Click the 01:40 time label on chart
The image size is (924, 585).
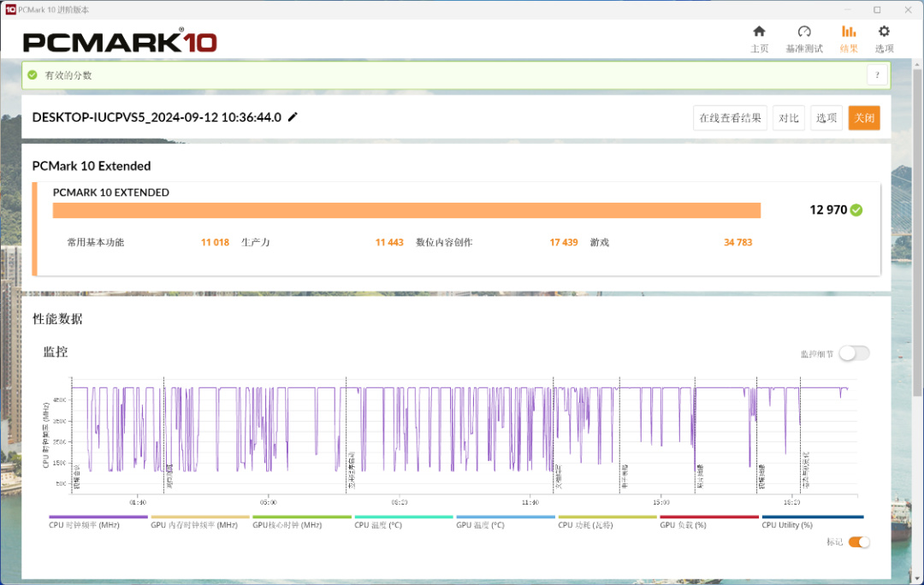click(x=138, y=503)
